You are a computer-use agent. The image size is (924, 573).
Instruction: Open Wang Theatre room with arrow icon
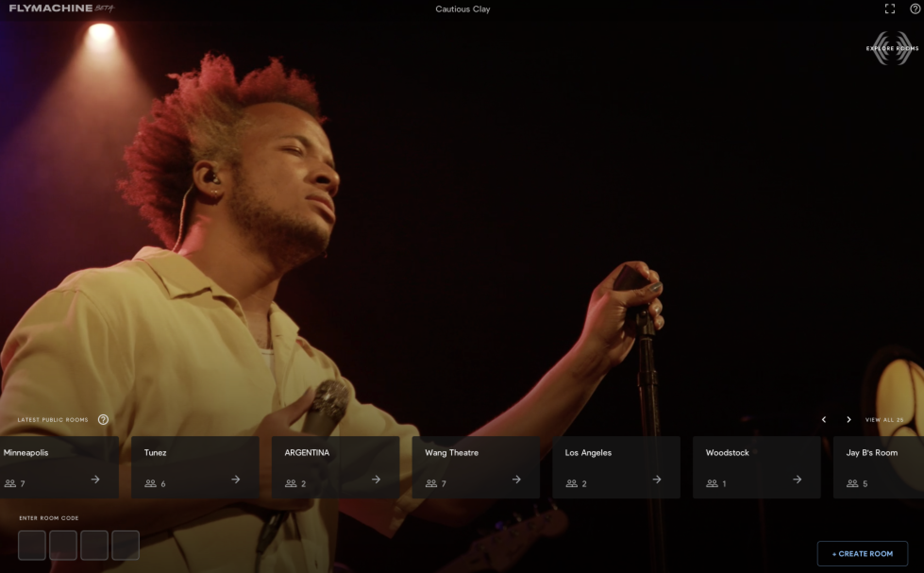point(516,480)
